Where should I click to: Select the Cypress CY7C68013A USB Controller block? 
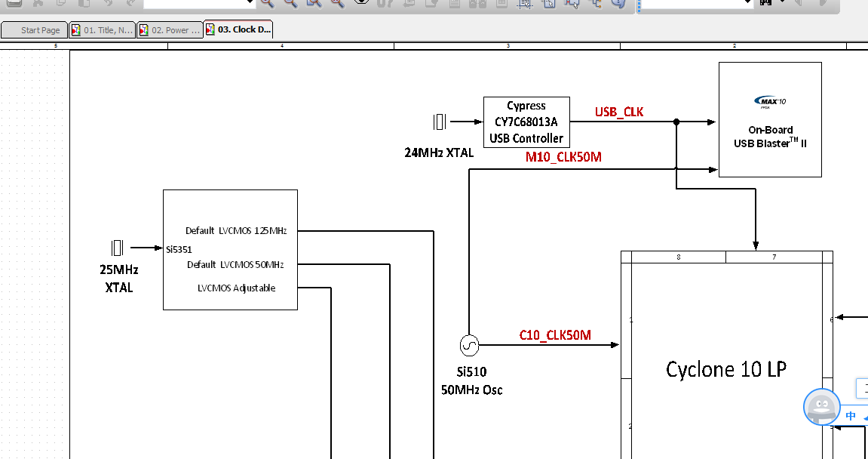(526, 122)
